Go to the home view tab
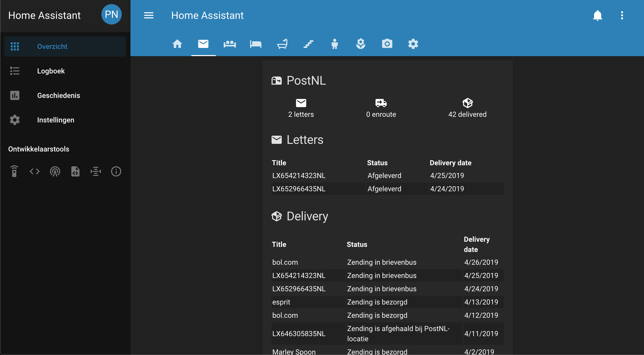 click(x=177, y=44)
